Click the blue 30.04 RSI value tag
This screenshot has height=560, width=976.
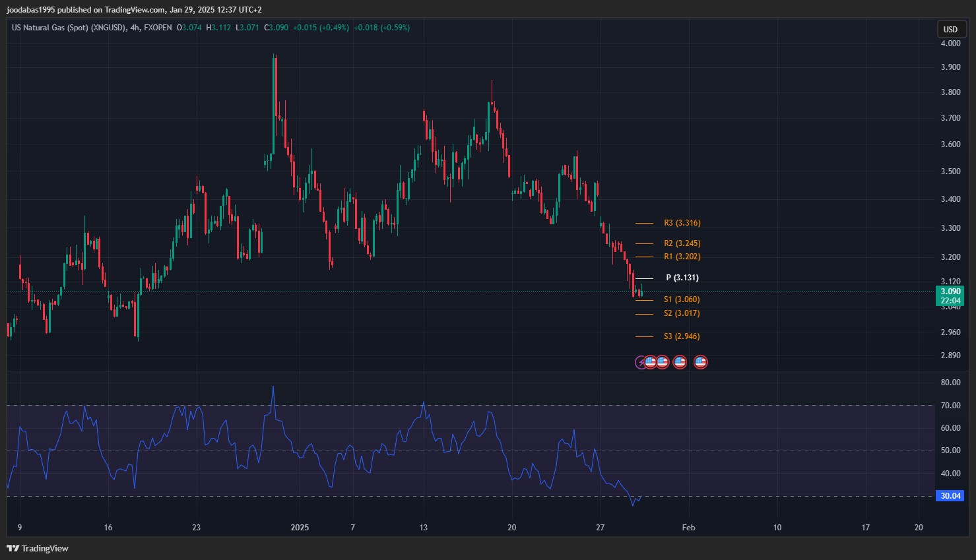(x=950, y=496)
